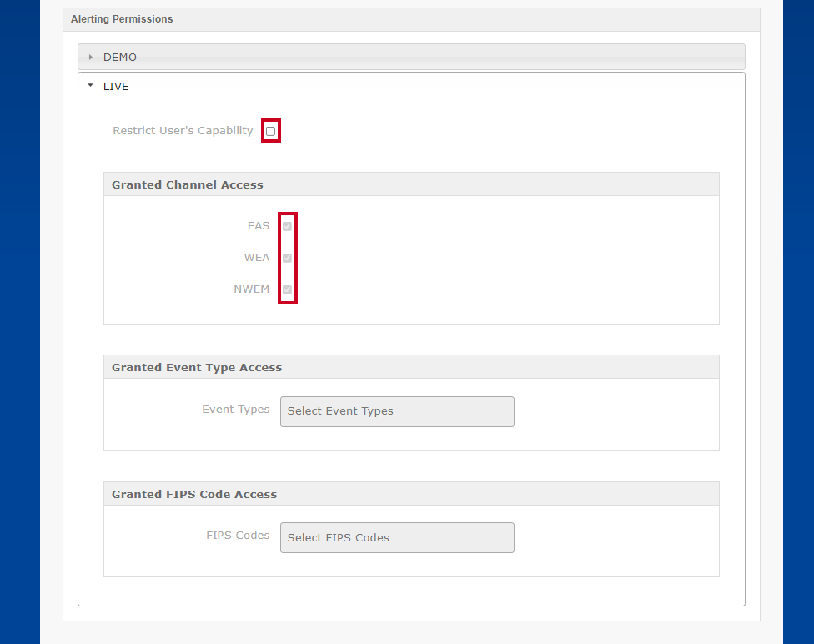Click the Alerting Permissions heading
This screenshot has width=814, height=644.
tap(122, 19)
